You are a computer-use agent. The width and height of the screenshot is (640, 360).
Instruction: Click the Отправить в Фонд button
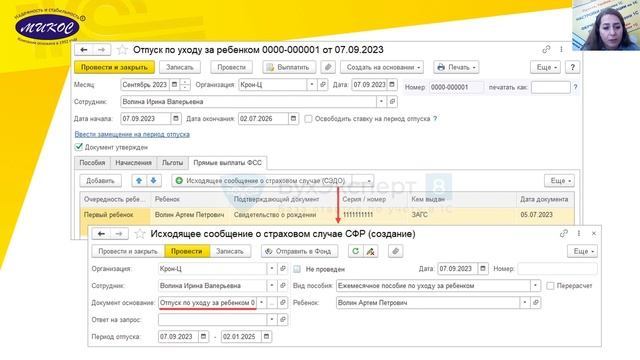300,251
